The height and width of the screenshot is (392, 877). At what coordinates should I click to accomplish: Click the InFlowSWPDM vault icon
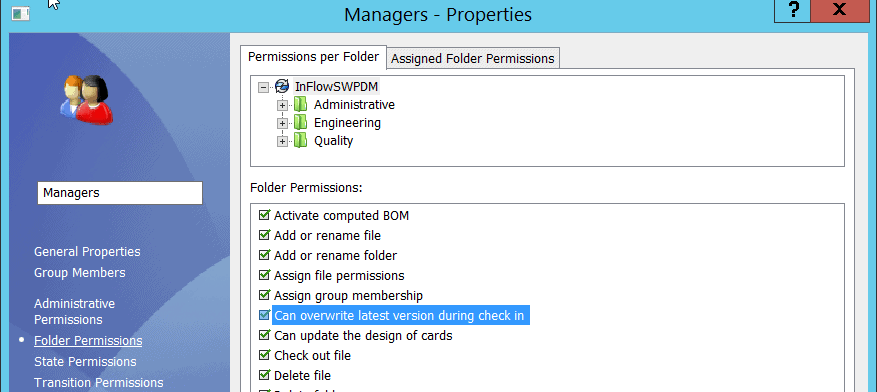tap(282, 87)
